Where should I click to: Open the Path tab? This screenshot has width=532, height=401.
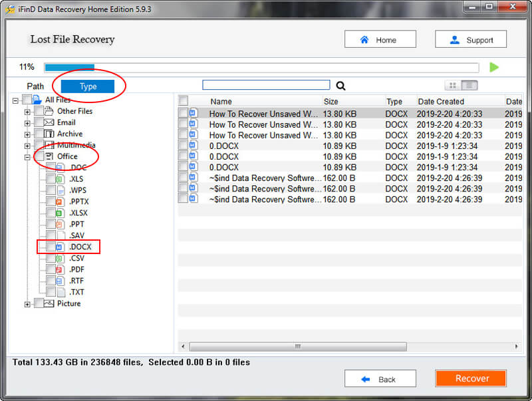[x=35, y=86]
